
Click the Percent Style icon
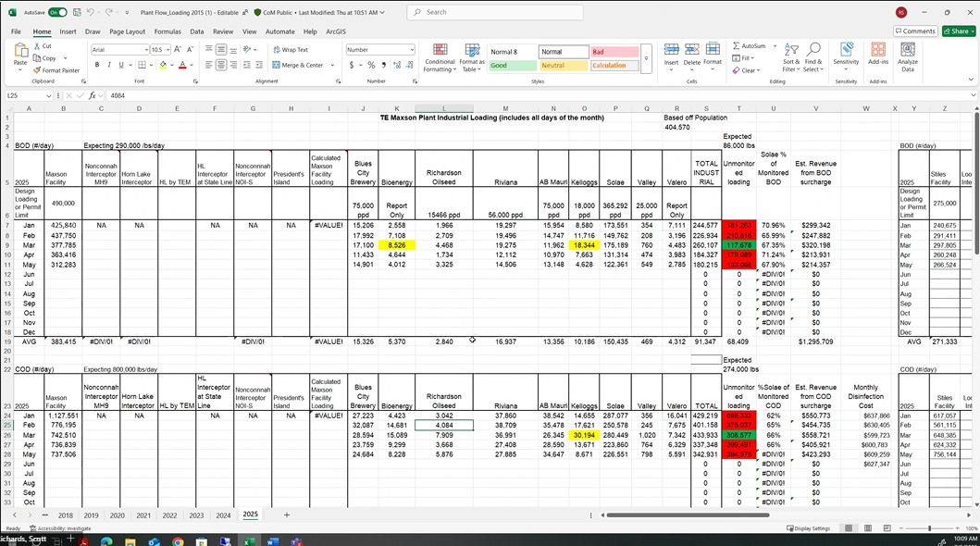[371, 66]
